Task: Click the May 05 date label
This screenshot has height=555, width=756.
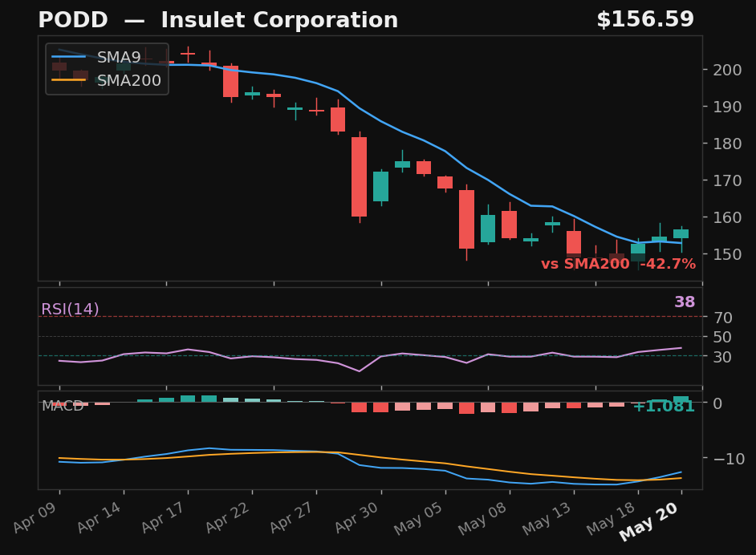Action: pos(419,518)
